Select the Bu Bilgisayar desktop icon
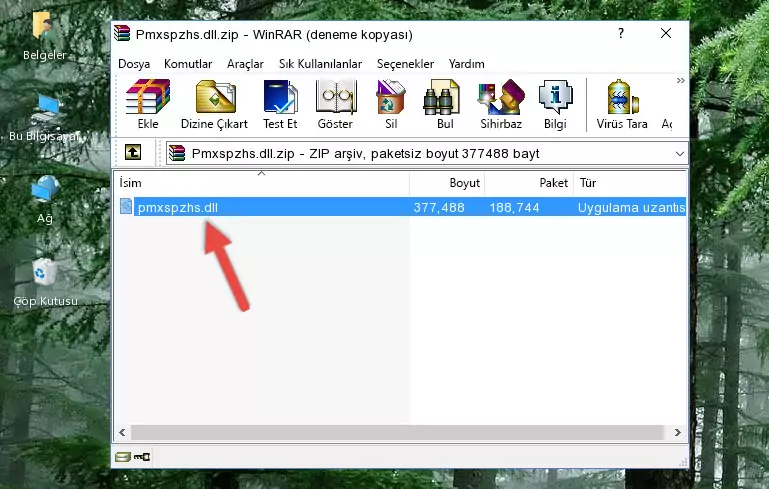Viewport: 769px width, 489px height. [45, 118]
